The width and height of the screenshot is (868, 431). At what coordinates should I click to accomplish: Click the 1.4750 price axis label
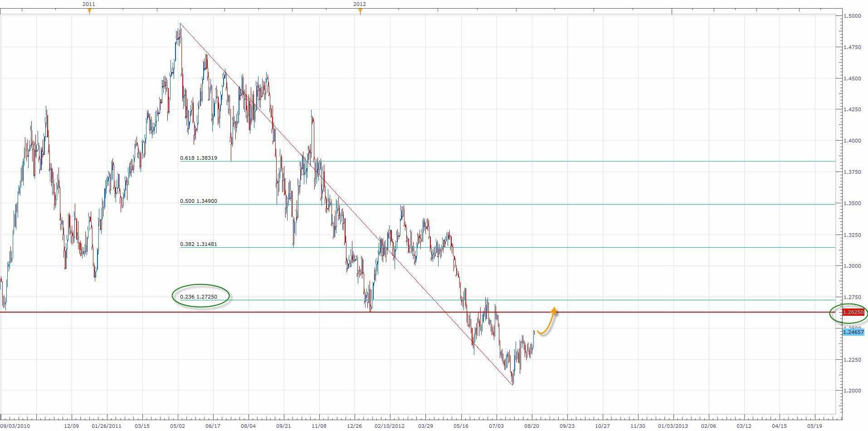tap(851, 47)
